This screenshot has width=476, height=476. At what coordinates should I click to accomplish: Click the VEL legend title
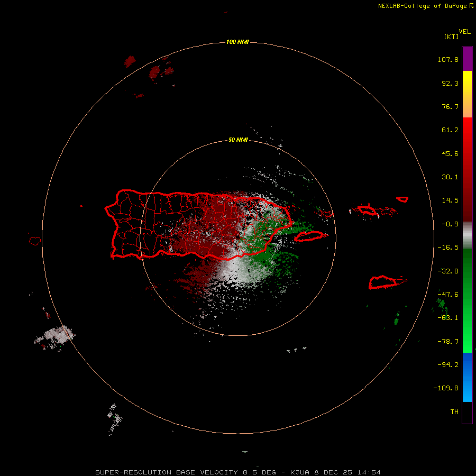click(464, 31)
